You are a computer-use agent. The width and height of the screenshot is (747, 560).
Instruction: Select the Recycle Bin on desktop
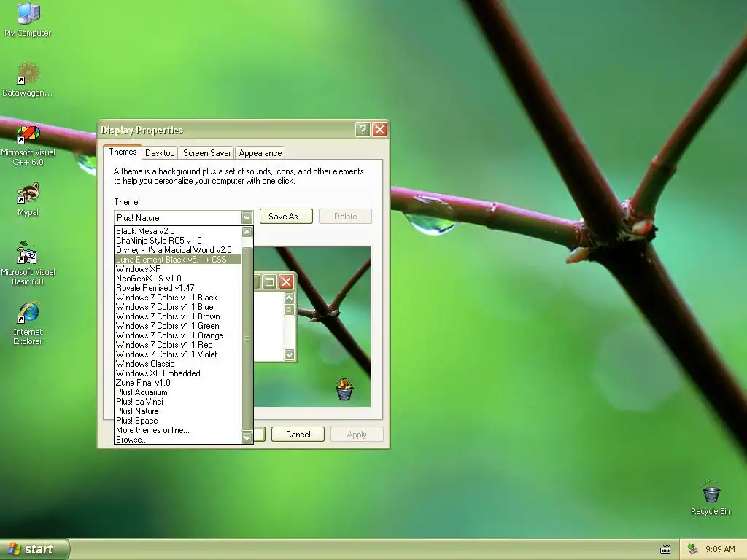coord(711,498)
